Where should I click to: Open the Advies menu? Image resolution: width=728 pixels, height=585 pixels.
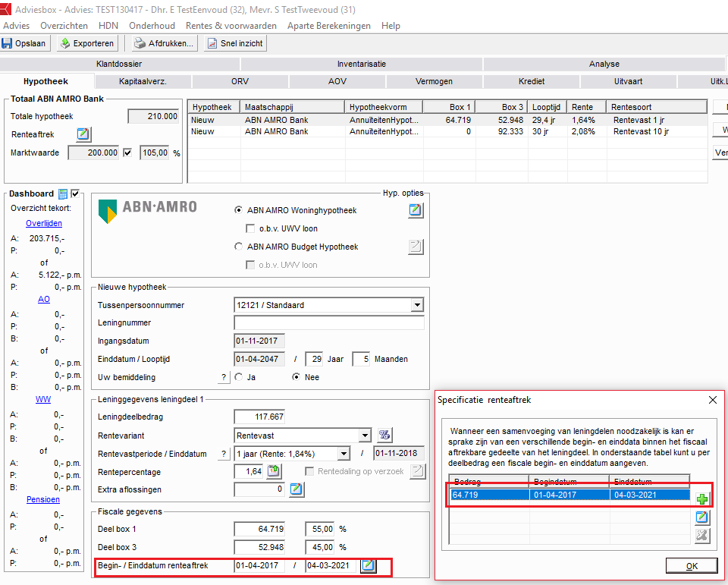pyautogui.click(x=16, y=26)
